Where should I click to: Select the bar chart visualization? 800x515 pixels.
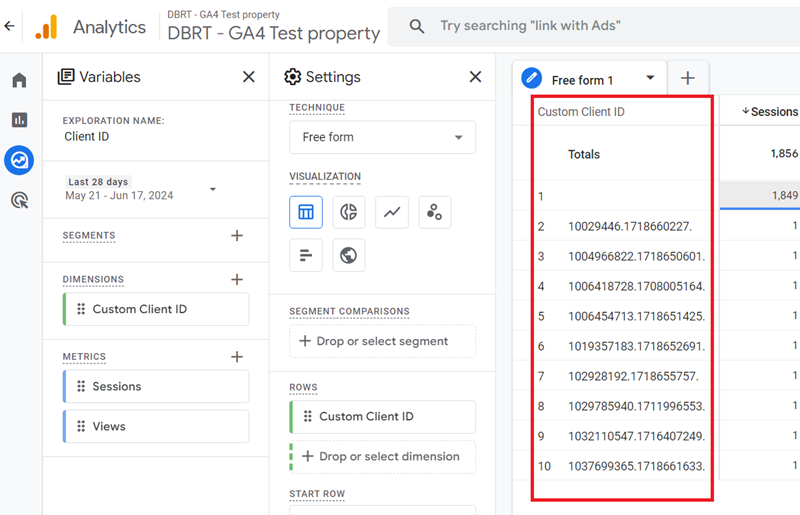coord(306,255)
